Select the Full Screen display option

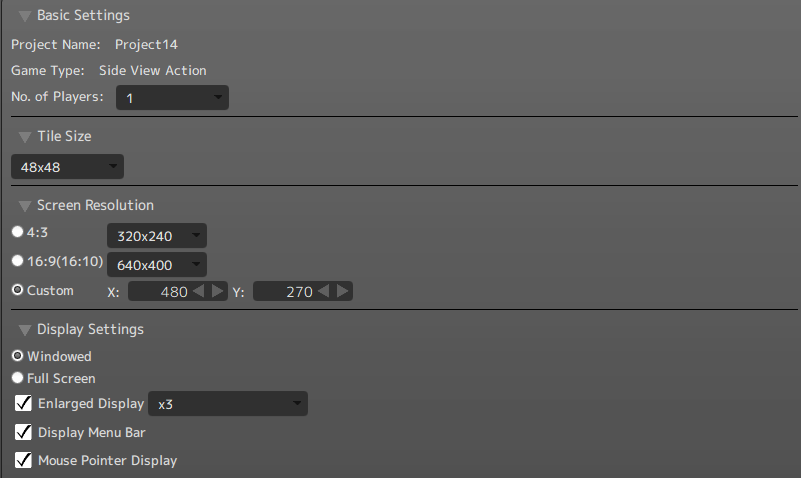pyautogui.click(x=17, y=378)
